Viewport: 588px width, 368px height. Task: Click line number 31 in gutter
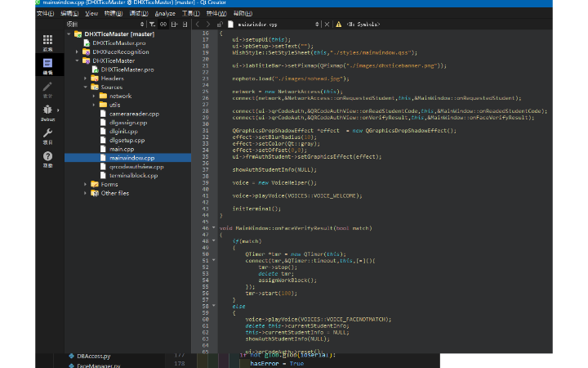click(x=206, y=131)
